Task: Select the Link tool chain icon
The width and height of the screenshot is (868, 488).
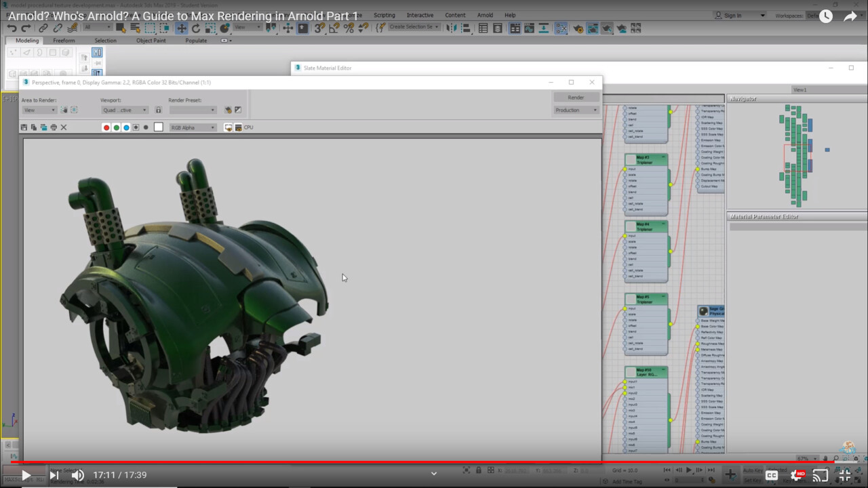Action: [43, 28]
